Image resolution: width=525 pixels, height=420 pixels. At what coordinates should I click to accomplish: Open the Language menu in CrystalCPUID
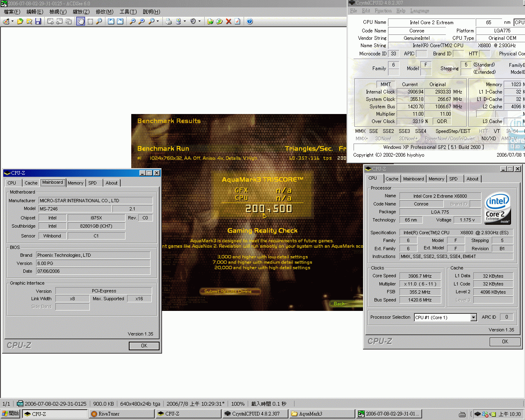point(420,11)
